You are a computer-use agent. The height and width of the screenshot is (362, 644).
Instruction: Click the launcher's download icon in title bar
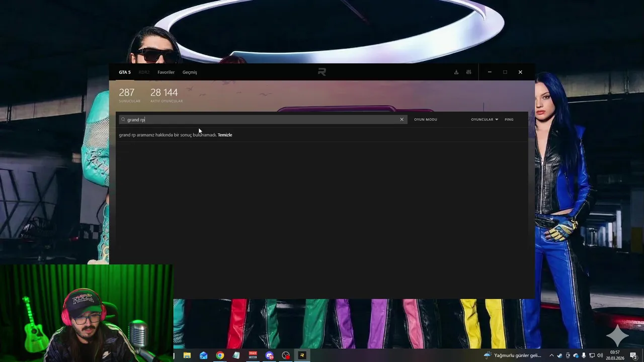pyautogui.click(x=456, y=72)
